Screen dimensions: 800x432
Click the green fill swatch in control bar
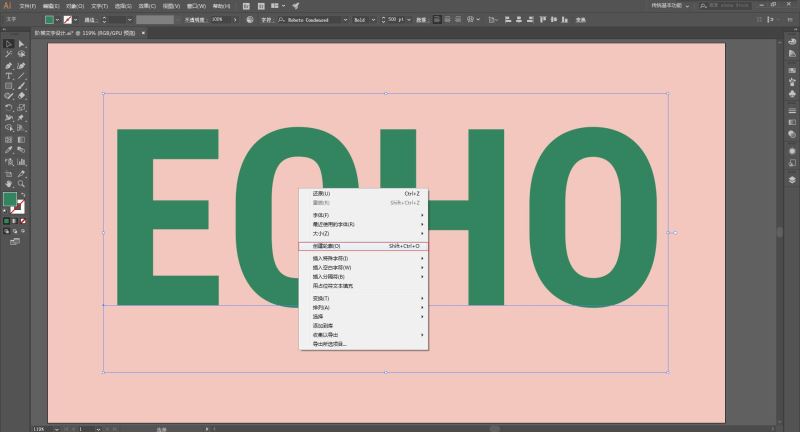(49, 19)
